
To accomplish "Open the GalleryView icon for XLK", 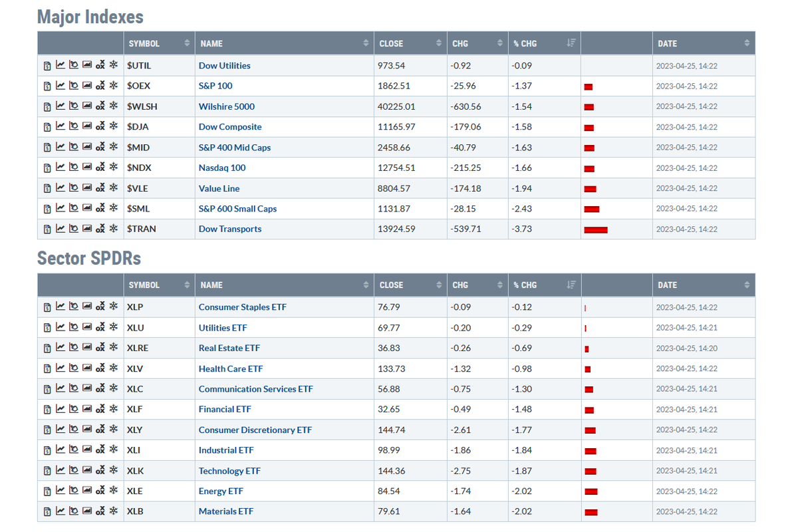I will point(87,469).
